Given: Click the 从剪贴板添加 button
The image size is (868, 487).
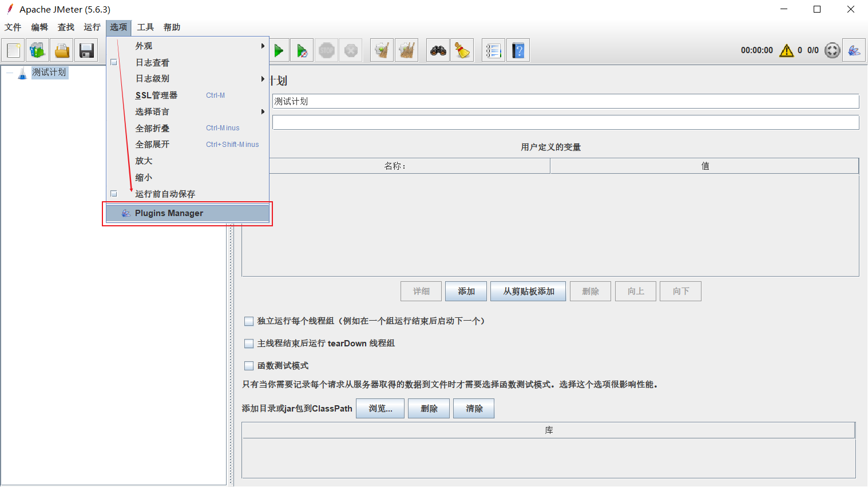Looking at the screenshot, I should click(x=529, y=292).
